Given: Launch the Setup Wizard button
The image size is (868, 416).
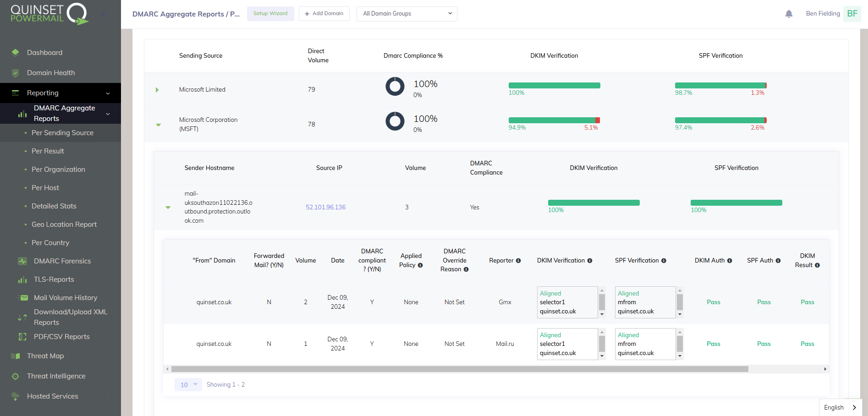Looking at the screenshot, I should coord(270,14).
